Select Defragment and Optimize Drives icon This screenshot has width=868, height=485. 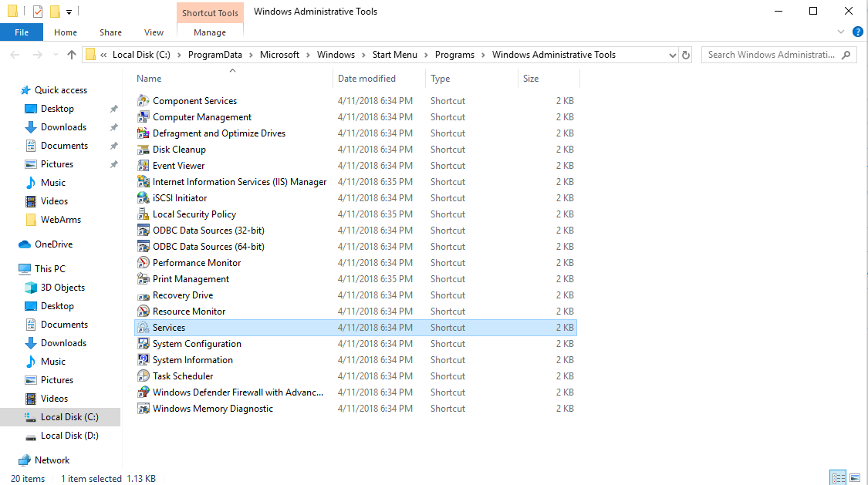pos(144,133)
